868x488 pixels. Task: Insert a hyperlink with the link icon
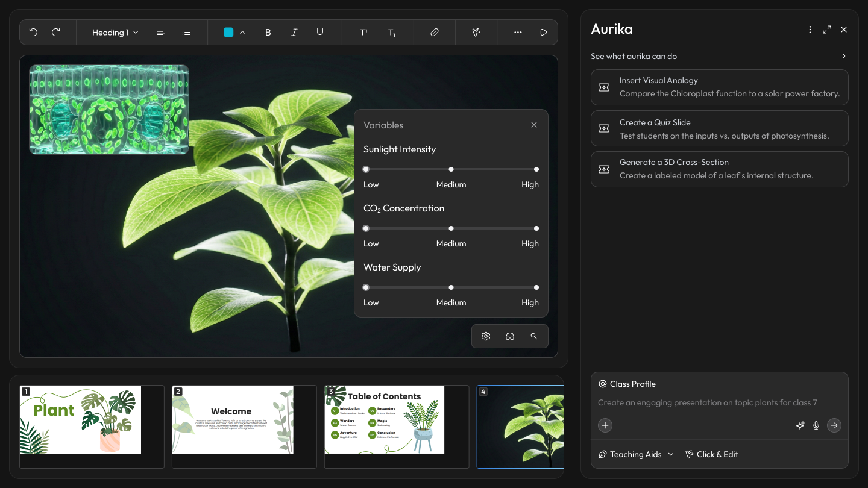coord(434,33)
